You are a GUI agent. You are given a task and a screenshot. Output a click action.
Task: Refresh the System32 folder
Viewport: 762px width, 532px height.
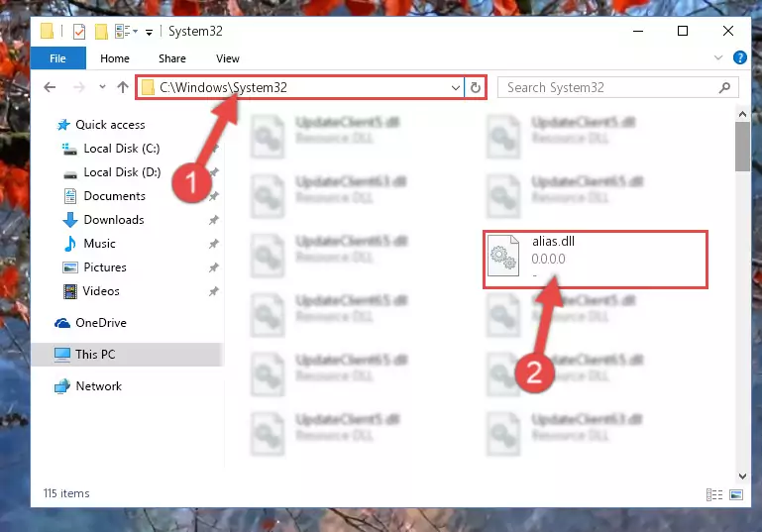[x=476, y=87]
